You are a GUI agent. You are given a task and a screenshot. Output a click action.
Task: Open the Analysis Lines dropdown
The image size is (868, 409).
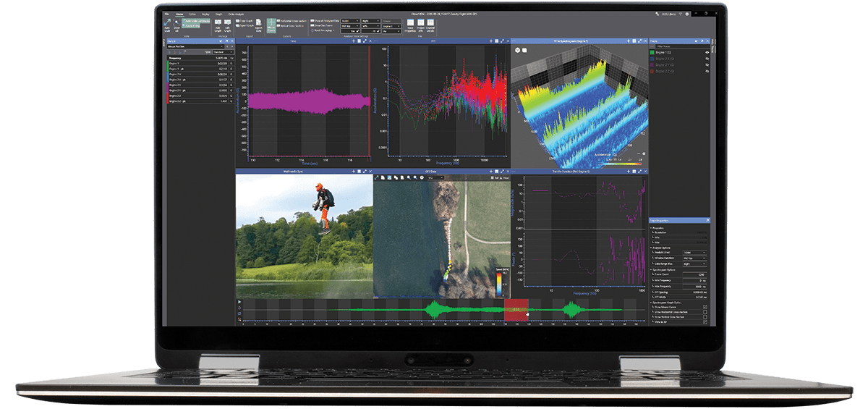pos(694,253)
